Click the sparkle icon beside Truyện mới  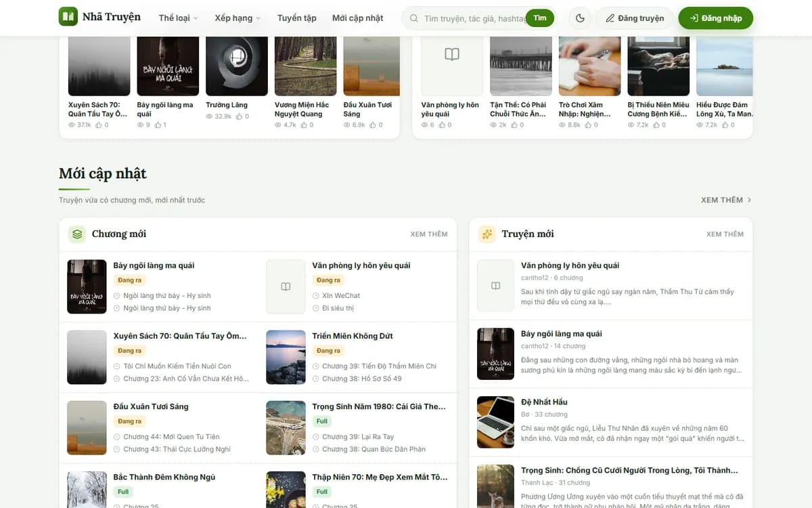point(487,234)
